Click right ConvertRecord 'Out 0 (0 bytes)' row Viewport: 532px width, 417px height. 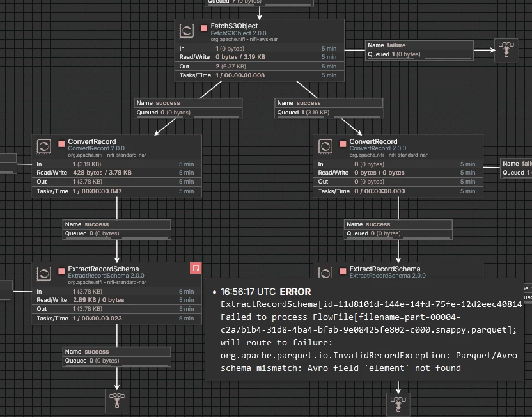click(x=398, y=182)
